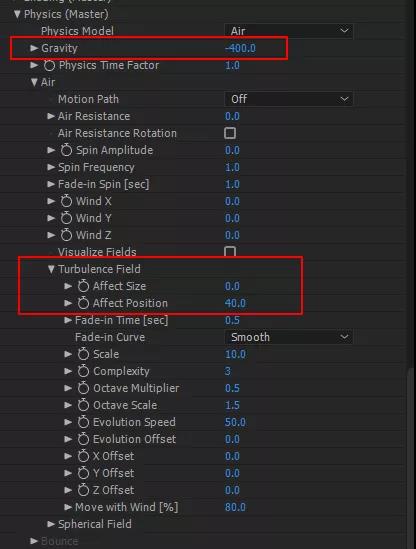
Task: Open the Motion Path dropdown set to Off
Action: click(x=289, y=99)
